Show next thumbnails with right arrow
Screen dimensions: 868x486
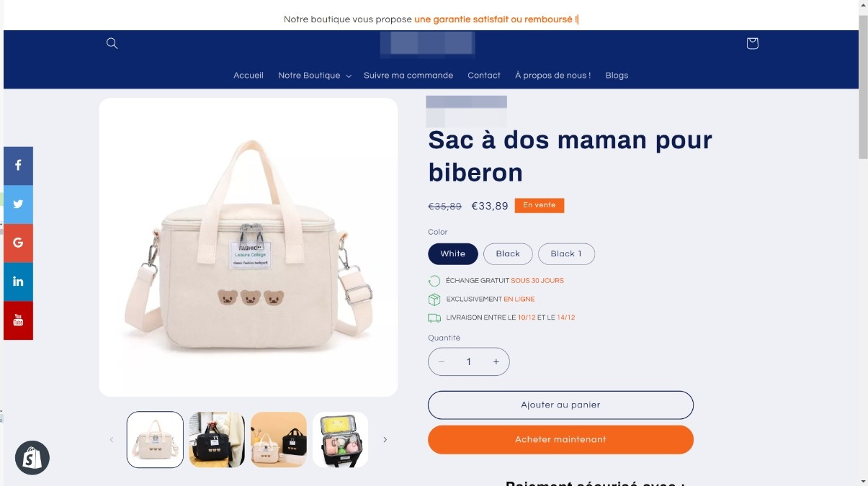385,440
